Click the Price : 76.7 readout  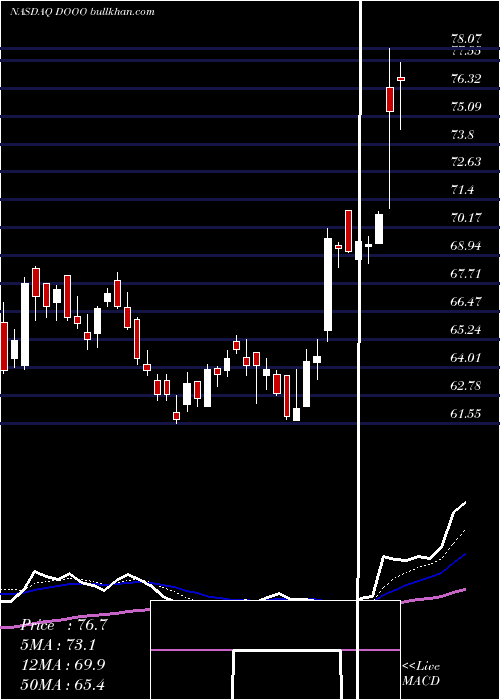pyautogui.click(x=64, y=625)
